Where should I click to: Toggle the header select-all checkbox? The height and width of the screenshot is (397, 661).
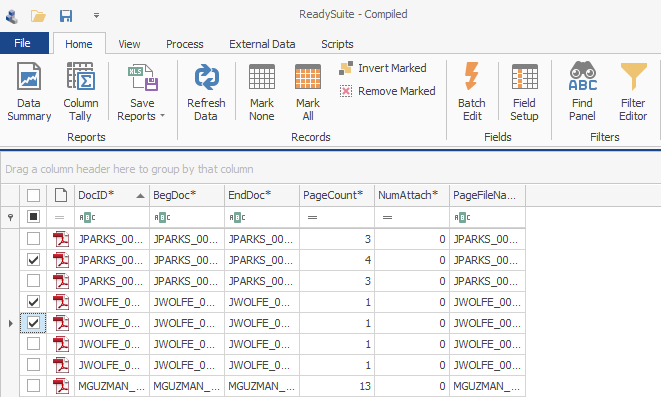[33, 196]
